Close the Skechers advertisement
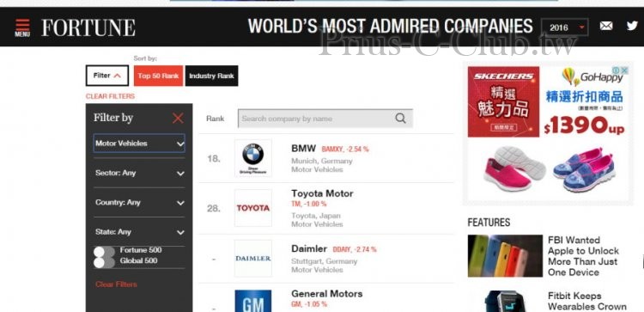 [624, 70]
